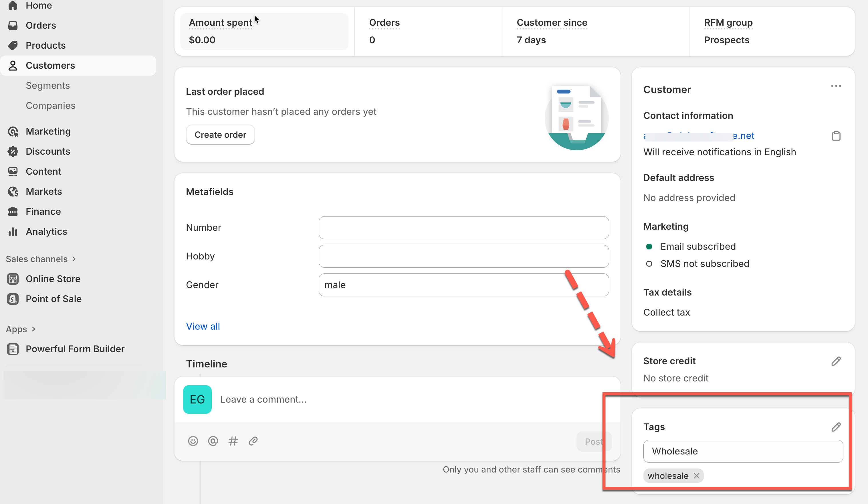Click the attach file paperclip icon
Image resolution: width=868 pixels, height=504 pixels.
(x=253, y=441)
